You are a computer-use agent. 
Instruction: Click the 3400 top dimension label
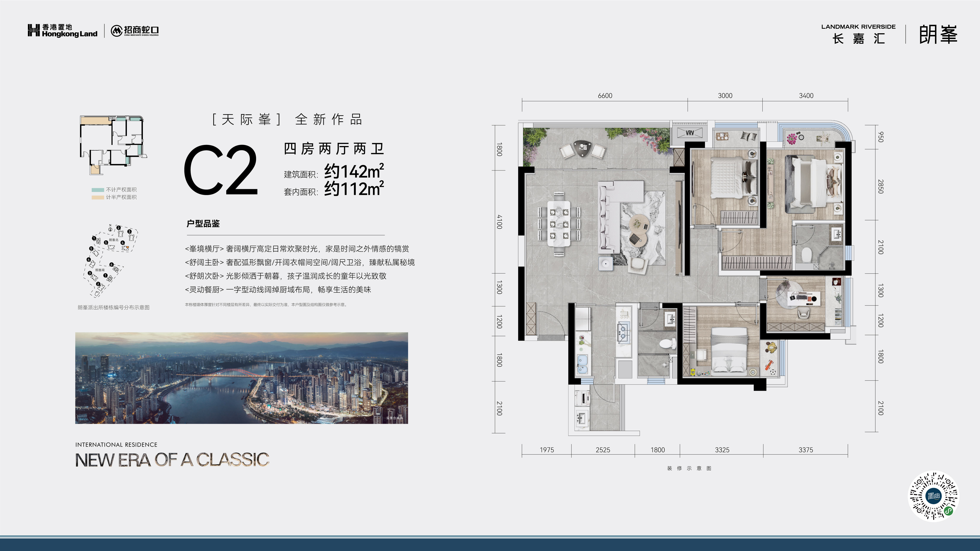[806, 96]
